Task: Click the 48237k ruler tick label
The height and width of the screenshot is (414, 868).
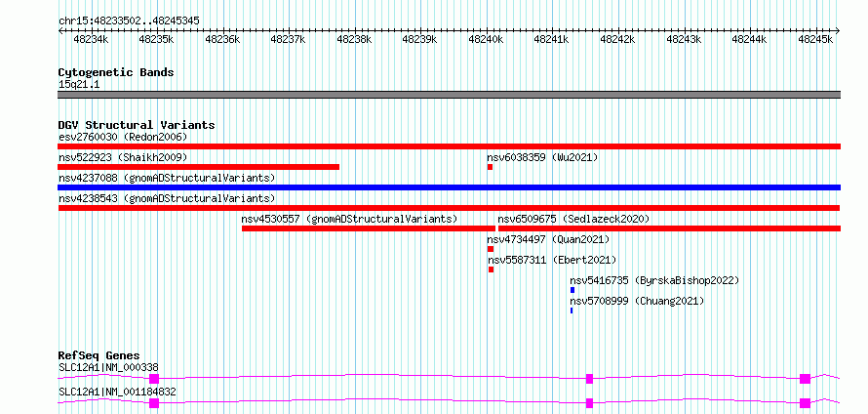Action: pos(289,39)
